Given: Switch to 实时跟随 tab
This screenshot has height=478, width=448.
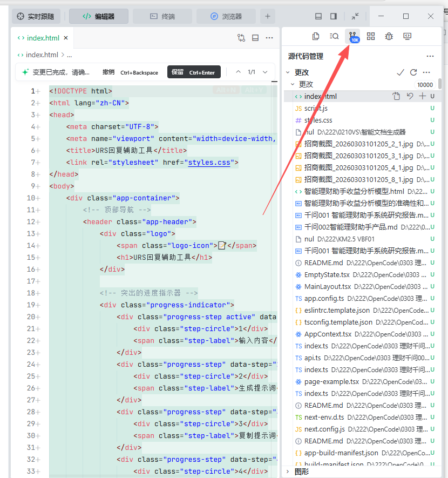Looking at the screenshot, I should [x=36, y=16].
